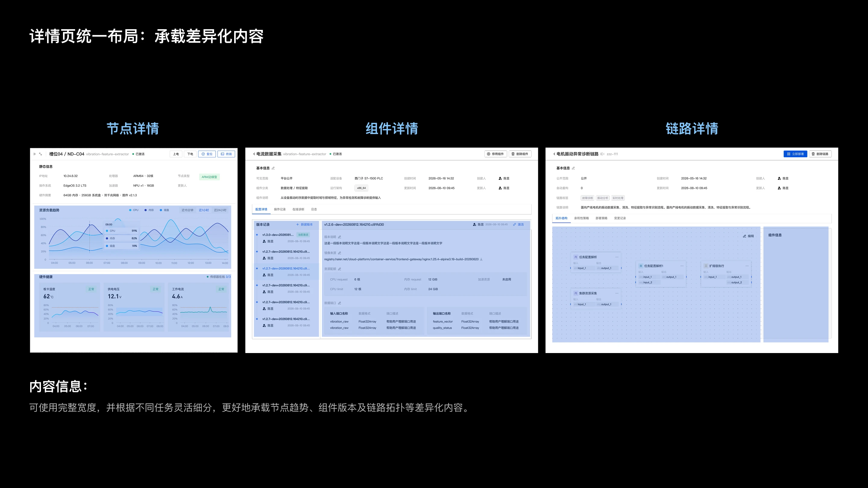868x488 pixels.
Task: Open the more menu on 任务配置解析1 node
Action: point(682,266)
